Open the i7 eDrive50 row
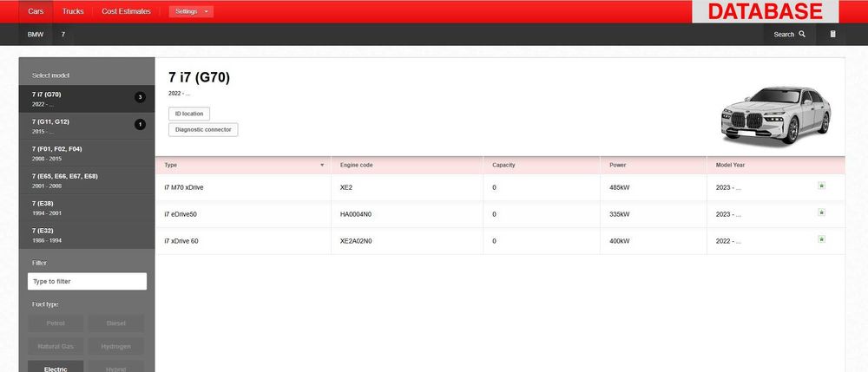Image resolution: width=868 pixels, height=372 pixels. (501, 214)
